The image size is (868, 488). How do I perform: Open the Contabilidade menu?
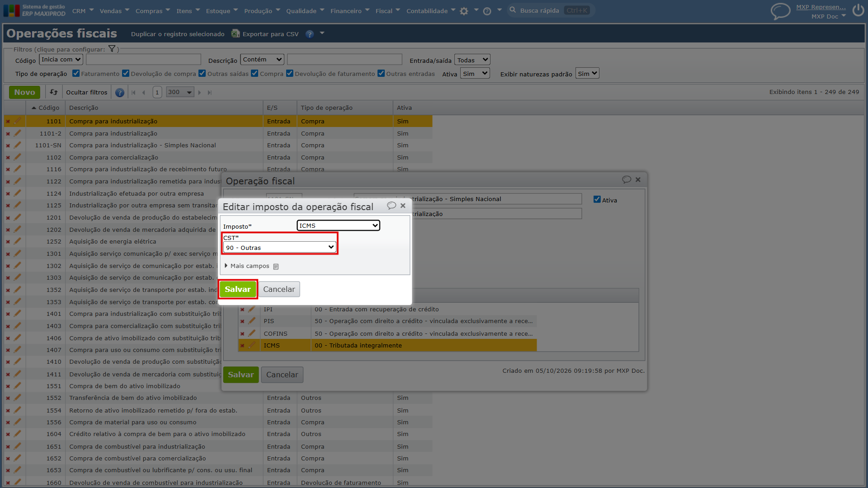pos(431,11)
